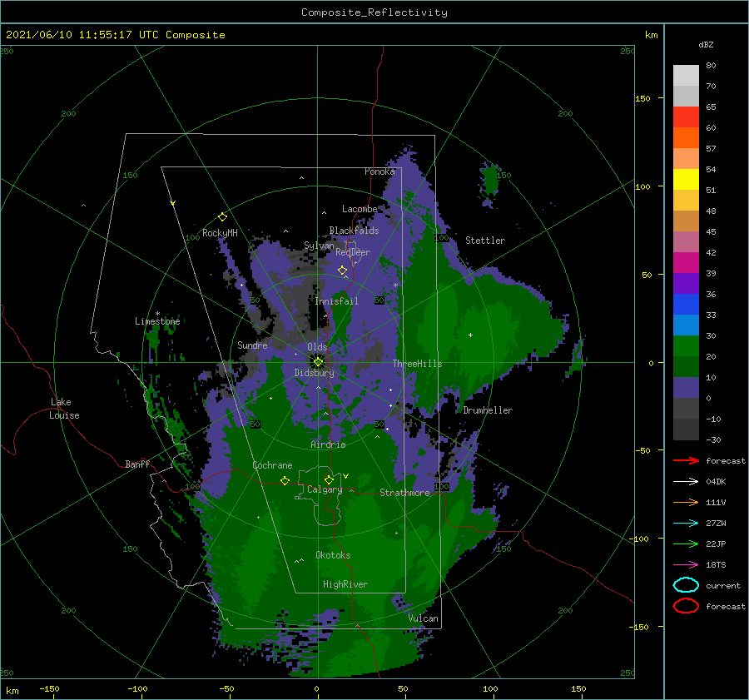Click the Innisfail town label
The height and width of the screenshot is (700, 749).
tap(336, 301)
